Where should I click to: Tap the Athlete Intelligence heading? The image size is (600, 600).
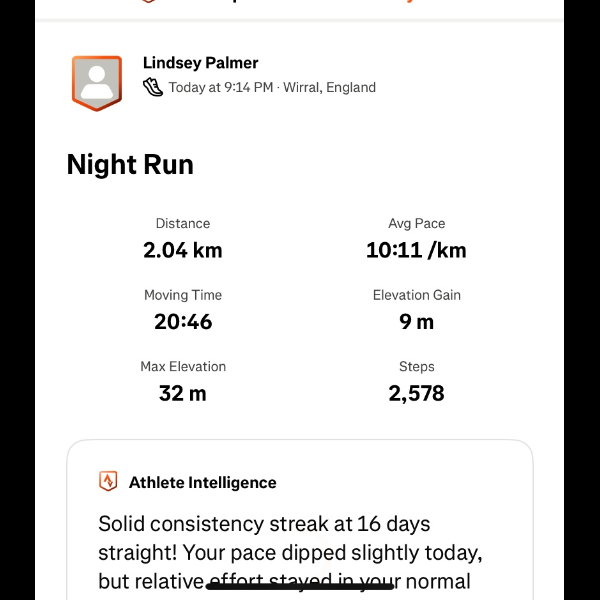coord(202,482)
